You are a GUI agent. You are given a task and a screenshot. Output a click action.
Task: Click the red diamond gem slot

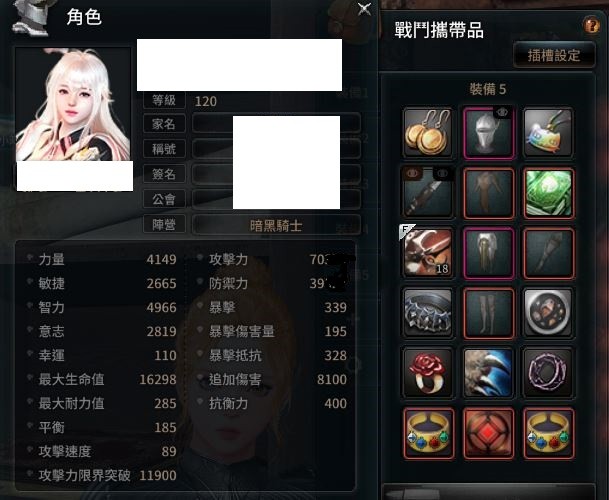(x=489, y=433)
